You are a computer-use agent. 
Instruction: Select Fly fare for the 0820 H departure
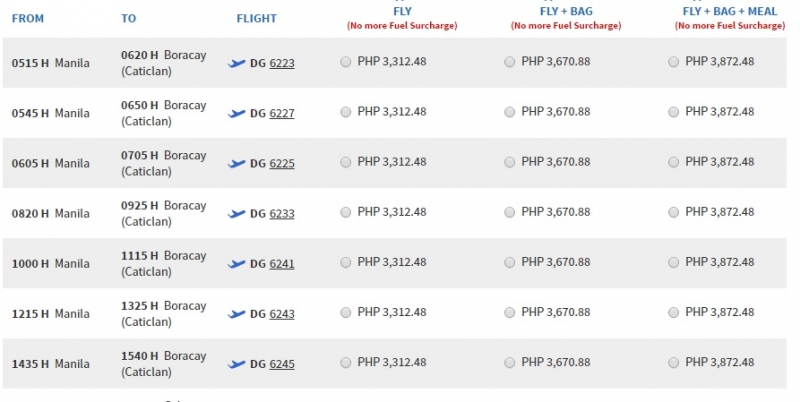tap(346, 212)
